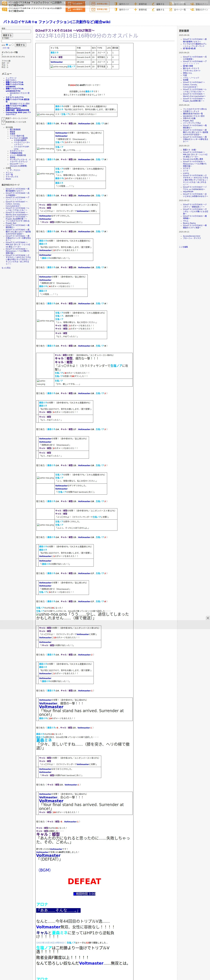Click もっと見る under recent pages
The image size is (210, 980).
[x=6, y=268]
